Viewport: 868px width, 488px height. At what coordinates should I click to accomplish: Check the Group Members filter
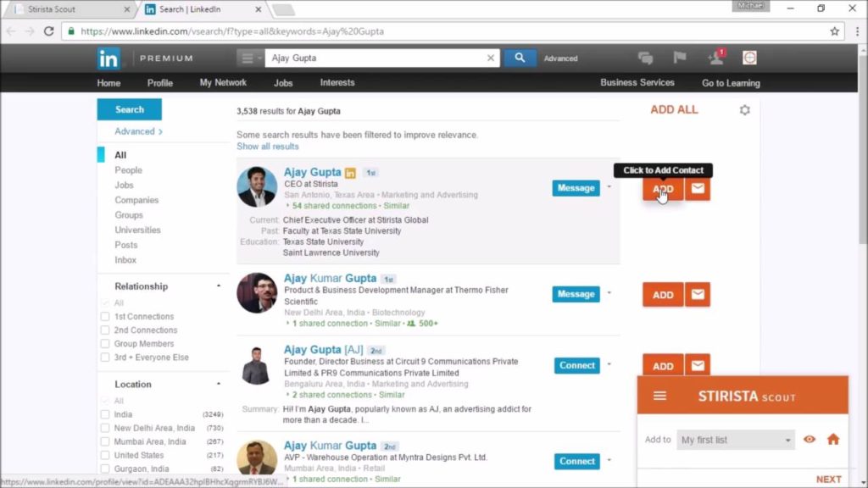click(x=105, y=344)
